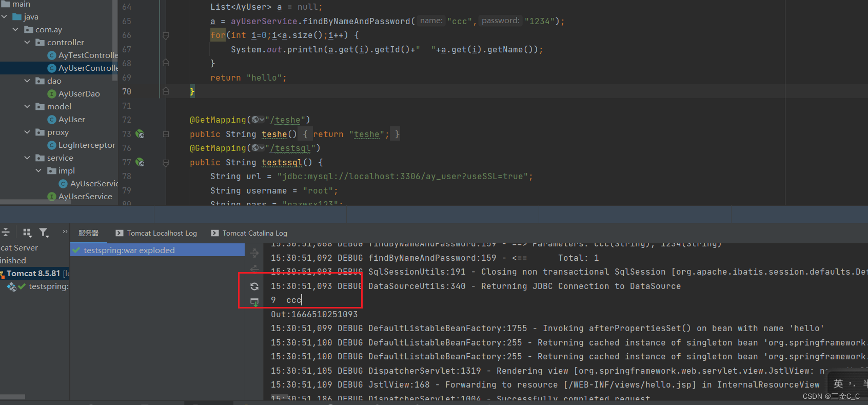Select AyUserDao in project tree
Viewport: 868px width, 405px height.
coord(79,94)
